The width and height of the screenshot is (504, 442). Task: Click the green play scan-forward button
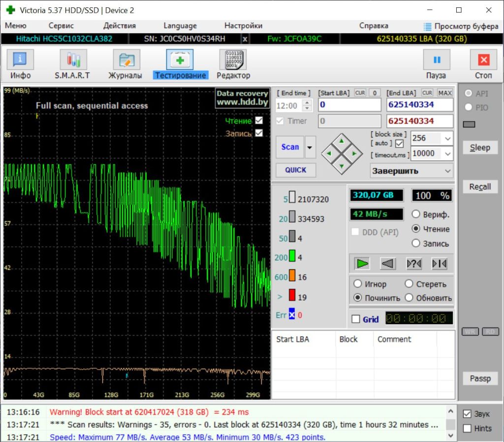click(362, 264)
